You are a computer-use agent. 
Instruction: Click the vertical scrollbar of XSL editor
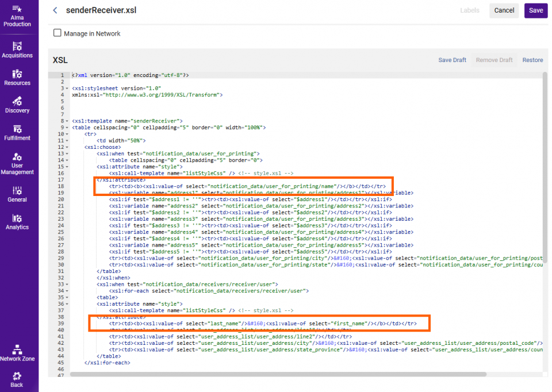(545, 167)
